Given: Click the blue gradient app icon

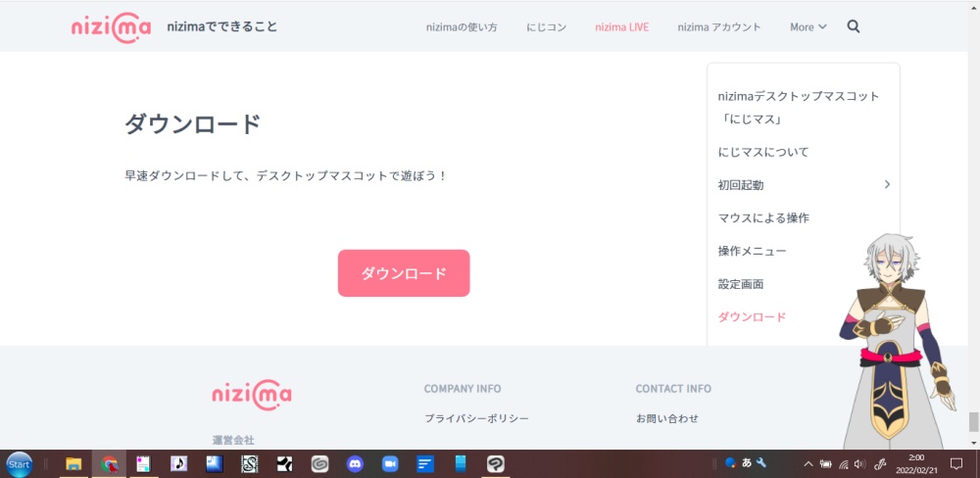Looking at the screenshot, I should tap(215, 463).
